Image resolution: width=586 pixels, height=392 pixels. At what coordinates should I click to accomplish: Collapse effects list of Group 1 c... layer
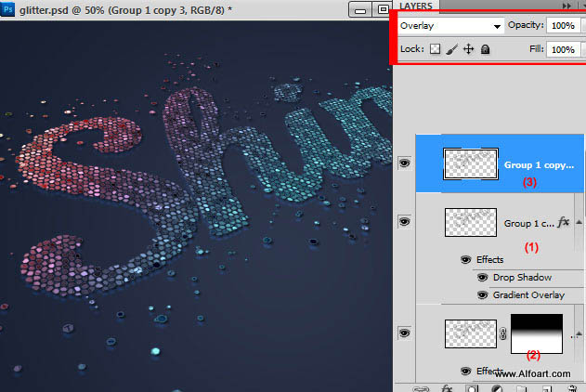tap(579, 222)
